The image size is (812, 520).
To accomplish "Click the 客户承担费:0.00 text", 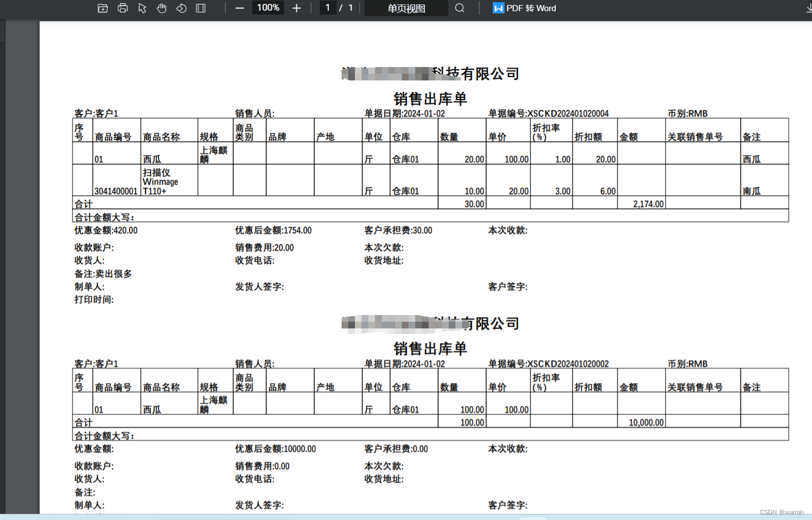I will [396, 449].
